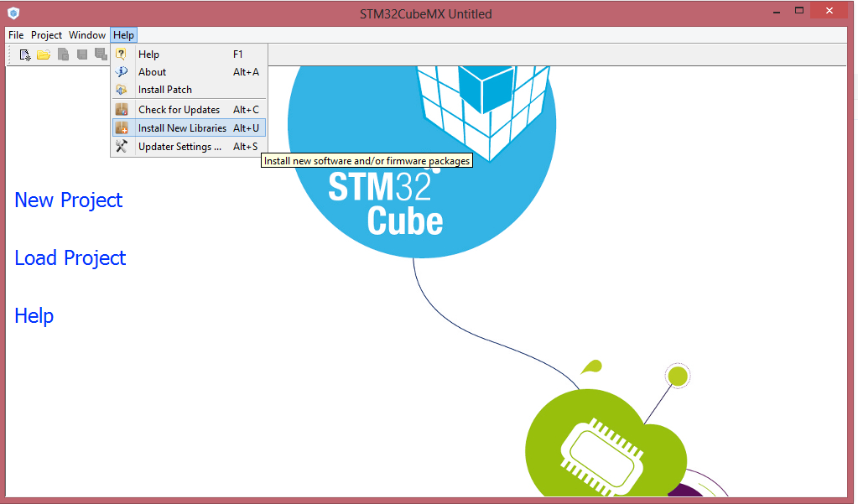Choose Install Patch from Help menu
This screenshot has width=858, height=504.
click(190, 89)
